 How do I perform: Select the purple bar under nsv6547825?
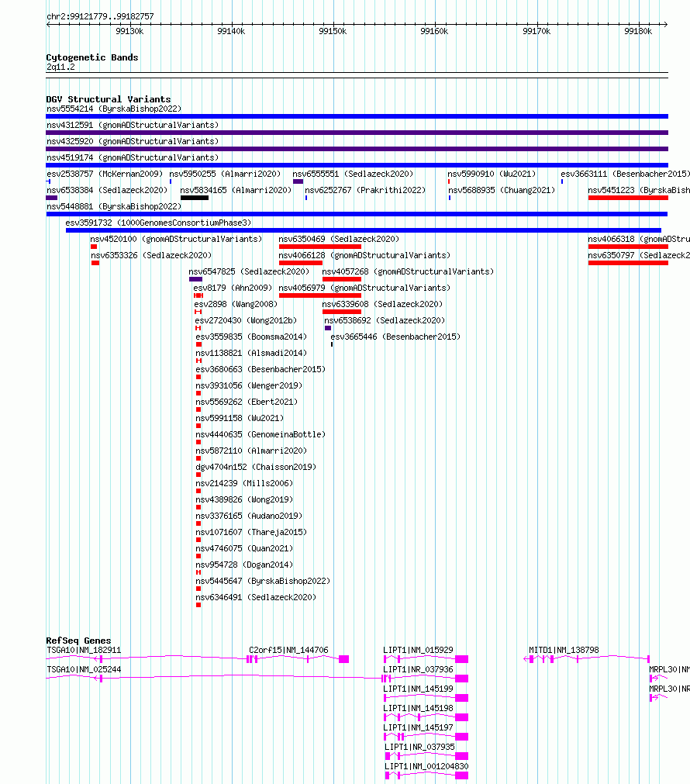click(195, 279)
